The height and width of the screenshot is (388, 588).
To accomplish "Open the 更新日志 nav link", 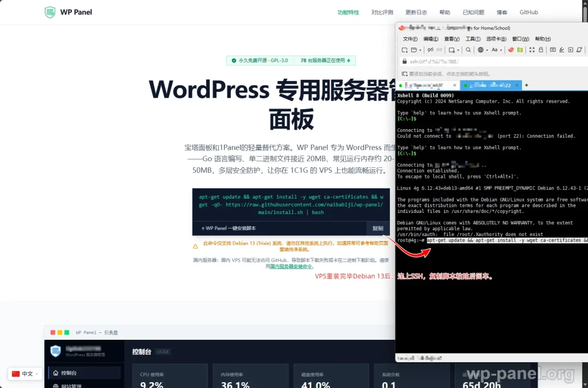I will [416, 13].
